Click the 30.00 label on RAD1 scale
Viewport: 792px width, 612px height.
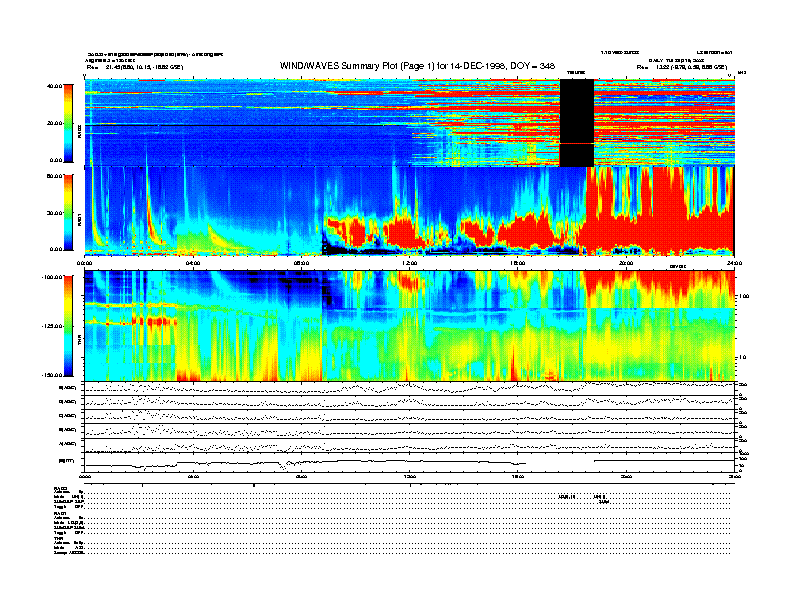pos(54,213)
